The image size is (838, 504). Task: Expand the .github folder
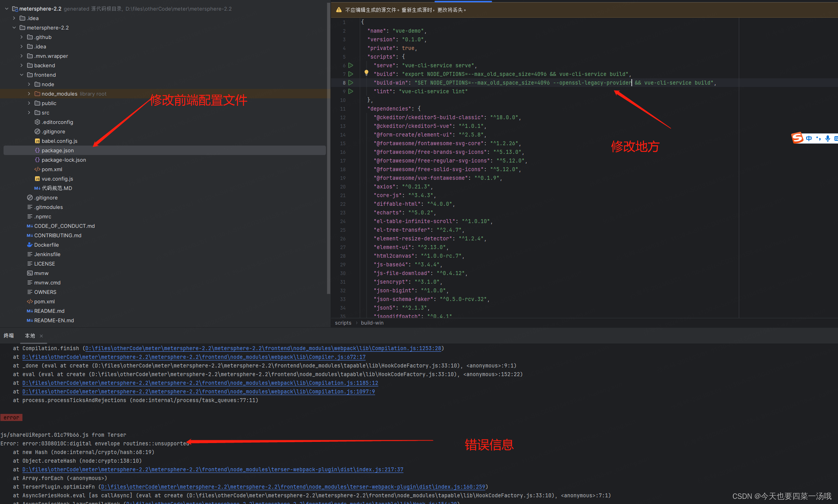coord(22,37)
